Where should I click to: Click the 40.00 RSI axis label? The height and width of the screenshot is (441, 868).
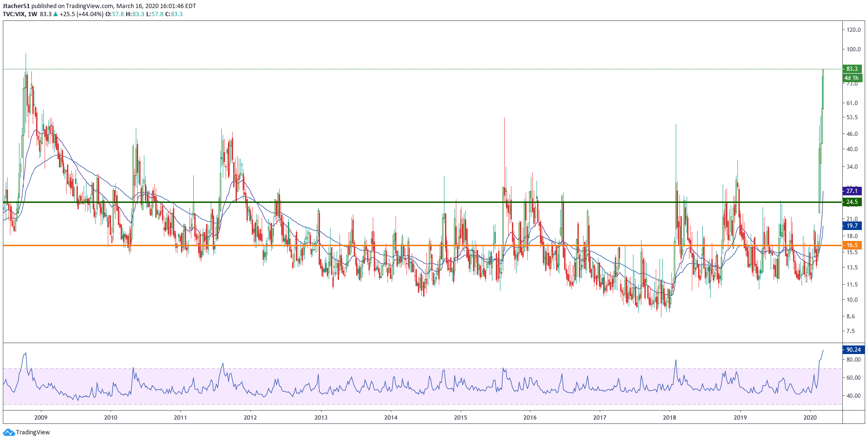point(853,396)
